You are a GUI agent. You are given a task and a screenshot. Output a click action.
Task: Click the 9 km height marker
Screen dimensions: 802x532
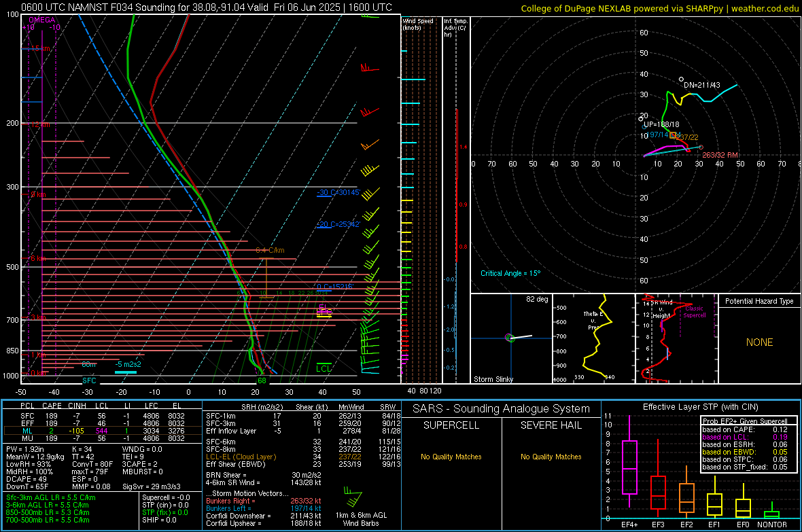coord(38,194)
